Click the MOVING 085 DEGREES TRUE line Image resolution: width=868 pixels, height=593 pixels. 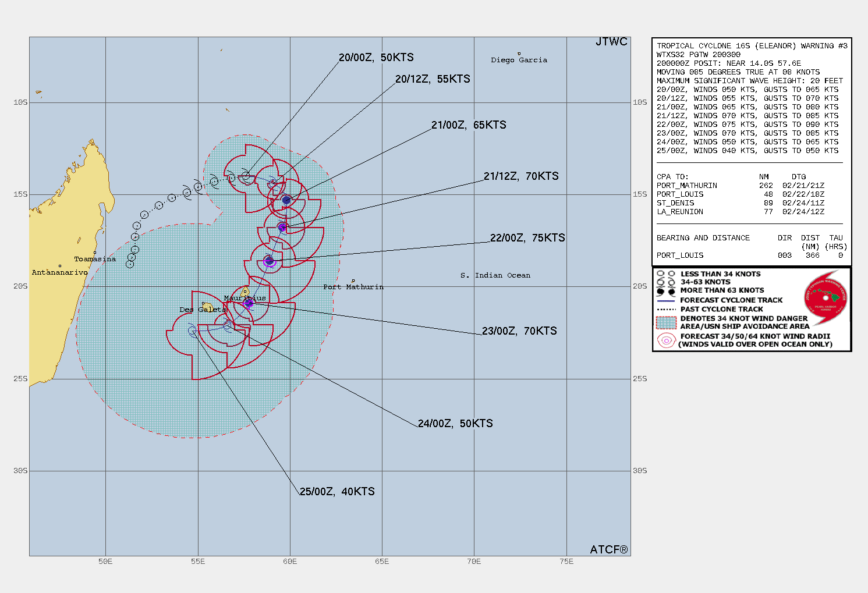click(738, 72)
